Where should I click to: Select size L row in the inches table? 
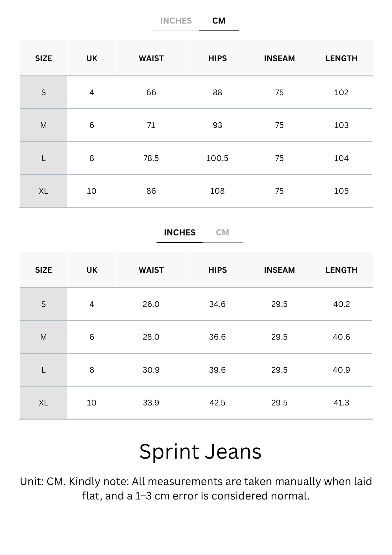click(x=196, y=370)
